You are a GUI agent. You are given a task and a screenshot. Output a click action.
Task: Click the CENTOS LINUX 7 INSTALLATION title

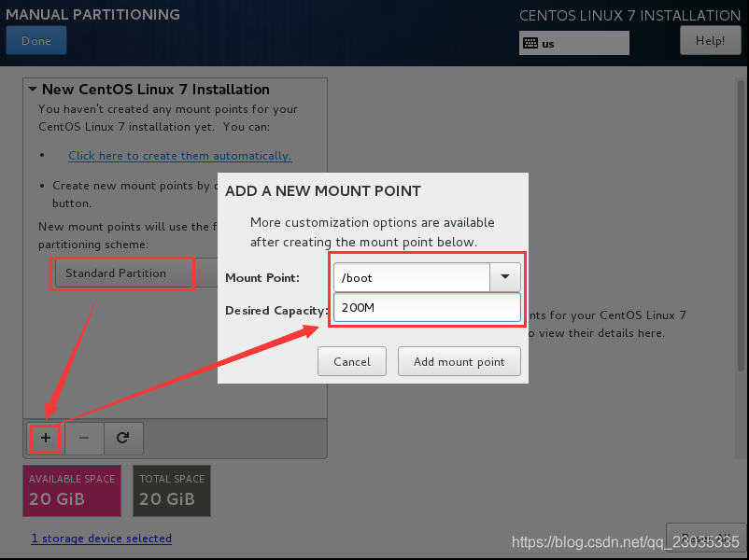629,15
